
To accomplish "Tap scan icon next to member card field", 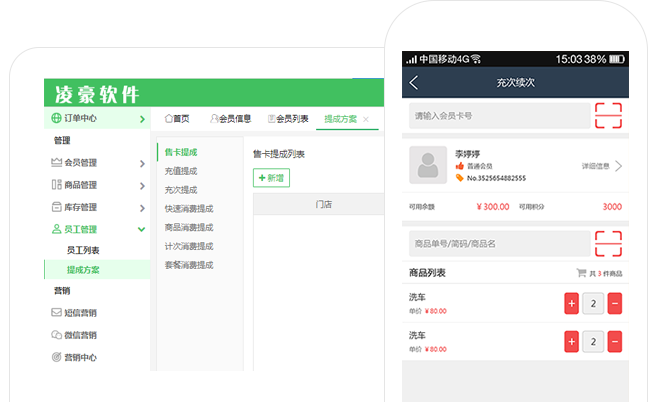I will click(x=608, y=115).
